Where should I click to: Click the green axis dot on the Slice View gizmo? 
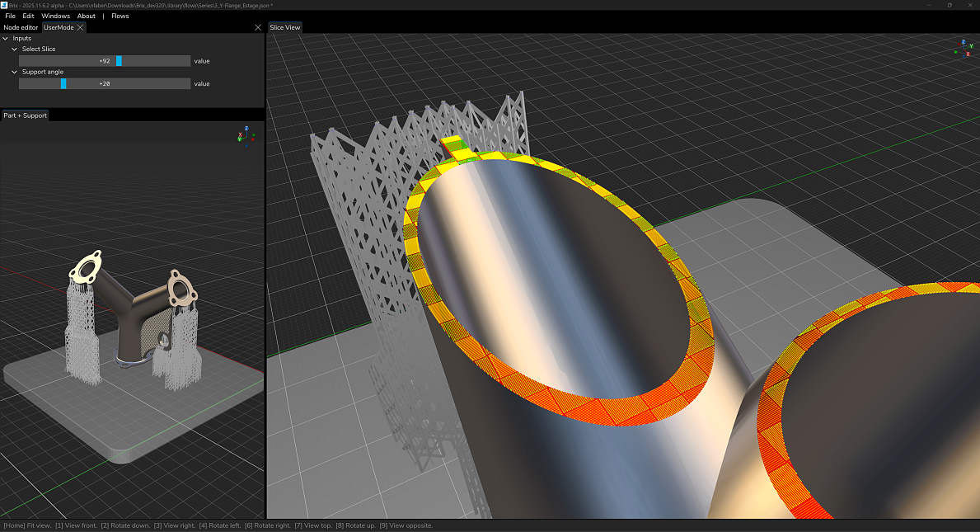click(x=956, y=52)
